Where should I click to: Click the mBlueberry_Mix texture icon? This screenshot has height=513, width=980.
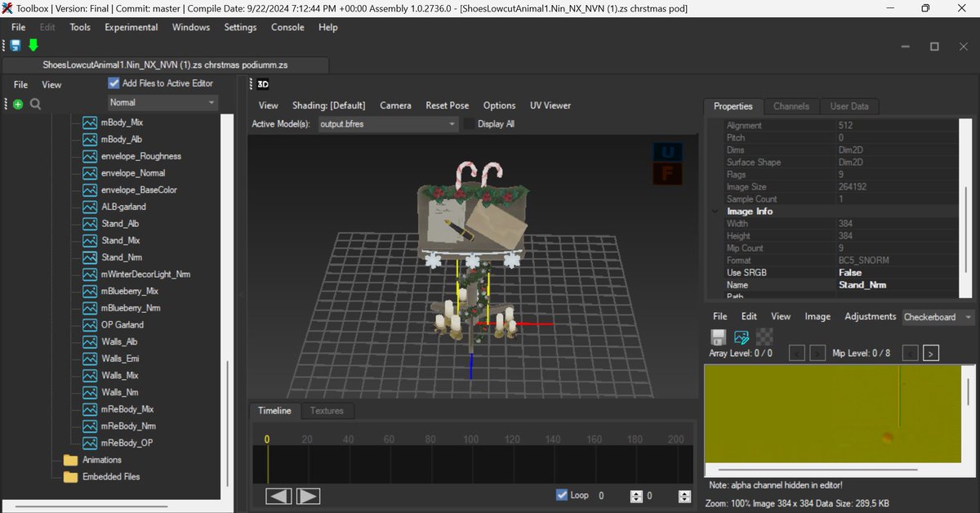point(90,291)
